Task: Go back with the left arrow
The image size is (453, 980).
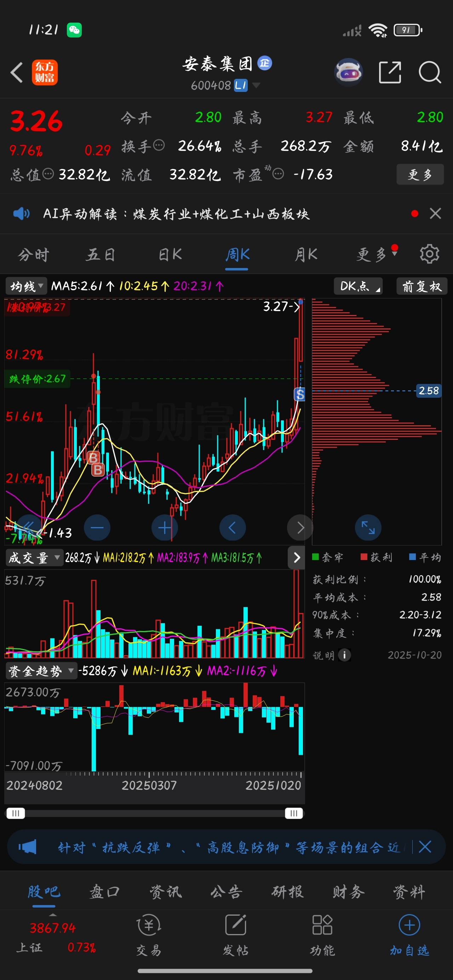Action: [17, 72]
